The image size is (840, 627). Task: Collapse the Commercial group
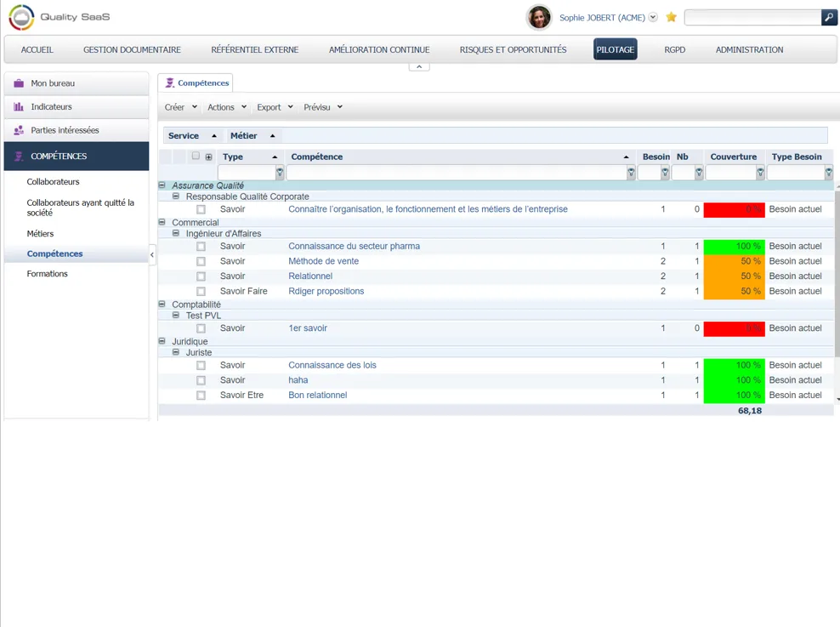click(x=162, y=222)
